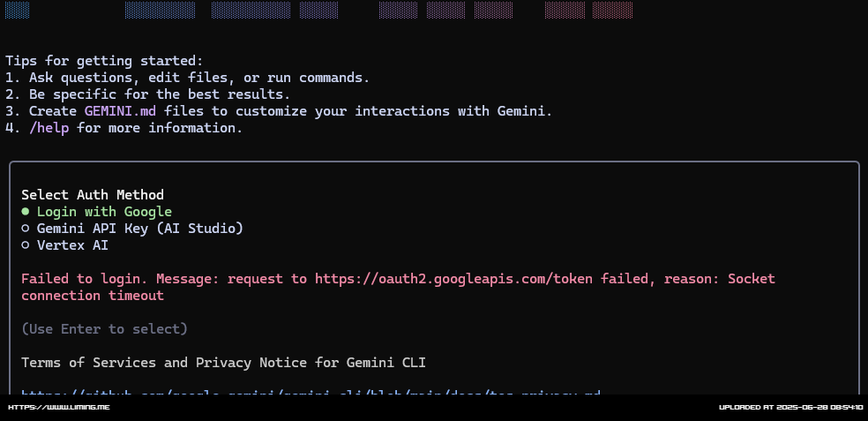
Task: Pick the Vertex AI auth method label
Action: (72, 244)
